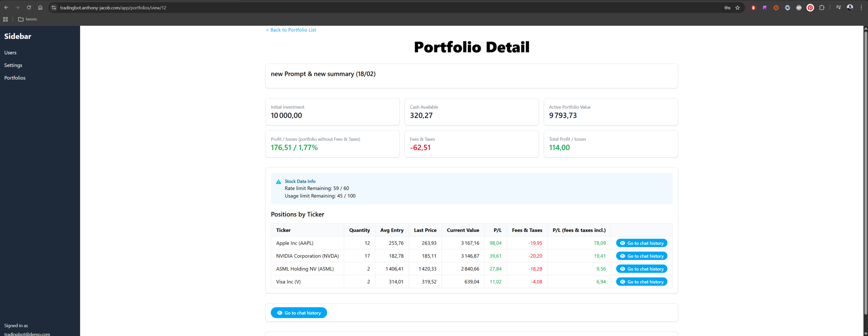Image resolution: width=868 pixels, height=336 pixels.
Task: Open Users in the sidebar
Action: coord(10,53)
